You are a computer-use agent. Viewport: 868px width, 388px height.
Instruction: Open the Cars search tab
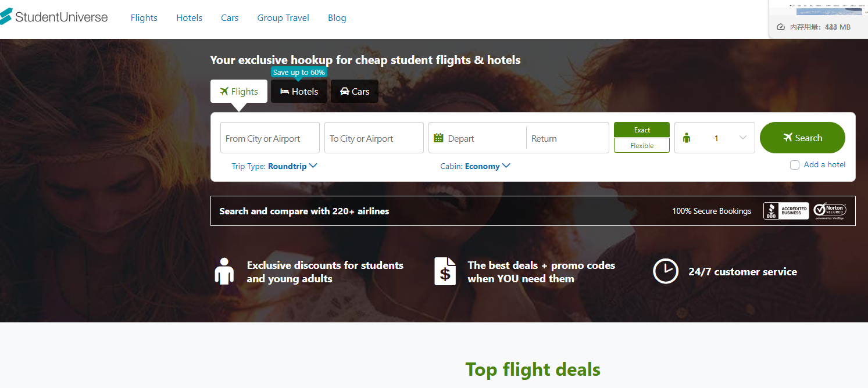coord(354,92)
